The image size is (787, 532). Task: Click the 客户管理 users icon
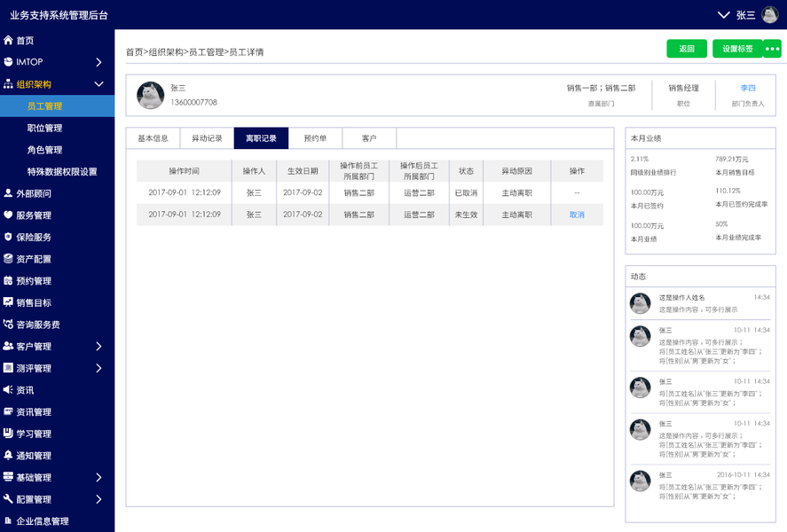click(x=8, y=346)
